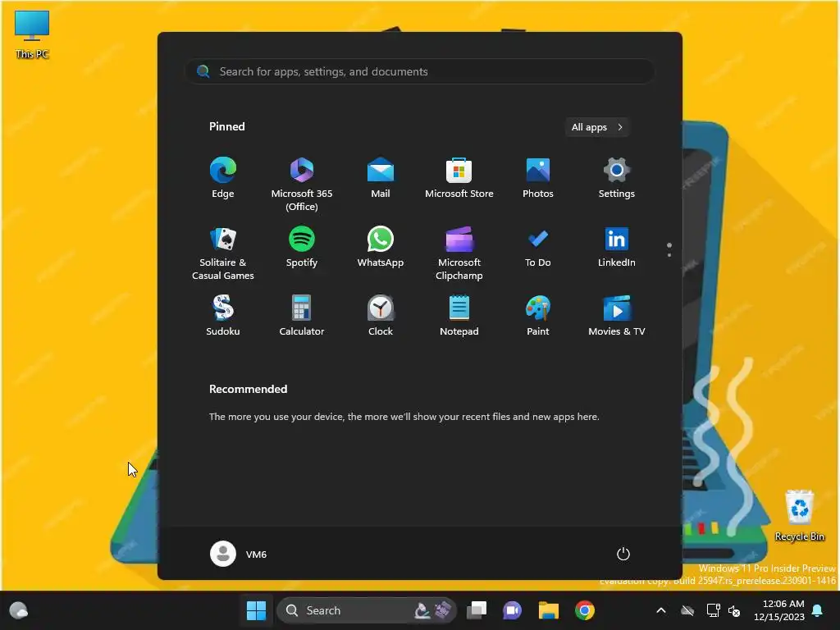This screenshot has width=840, height=630.
Task: Open the power options button
Action: pos(623,554)
